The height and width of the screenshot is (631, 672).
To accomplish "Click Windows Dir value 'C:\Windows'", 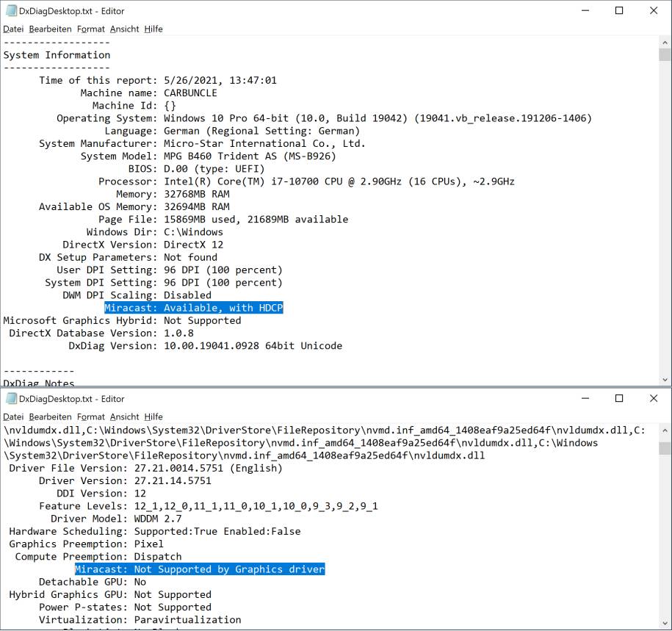I will (193, 232).
